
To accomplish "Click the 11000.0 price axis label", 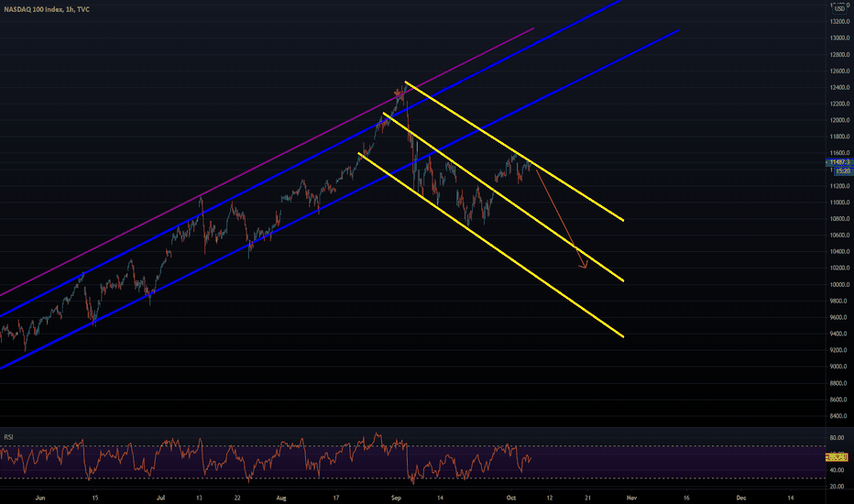I will 839,203.
